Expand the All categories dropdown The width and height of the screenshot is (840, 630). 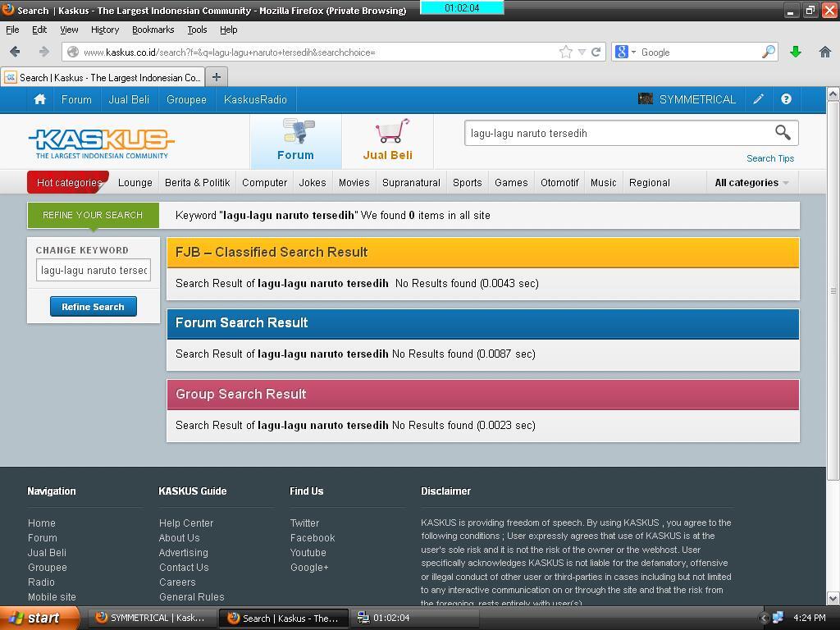tap(751, 183)
